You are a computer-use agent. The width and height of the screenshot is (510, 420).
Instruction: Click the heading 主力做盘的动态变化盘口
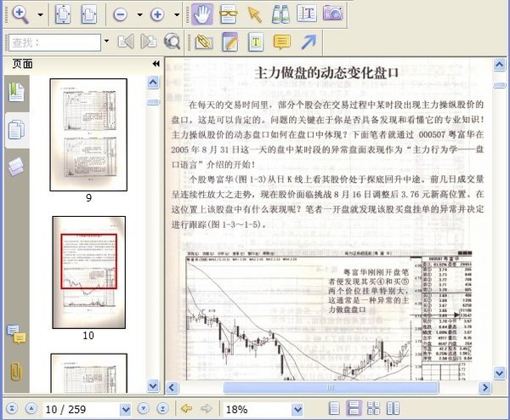pyautogui.click(x=326, y=73)
